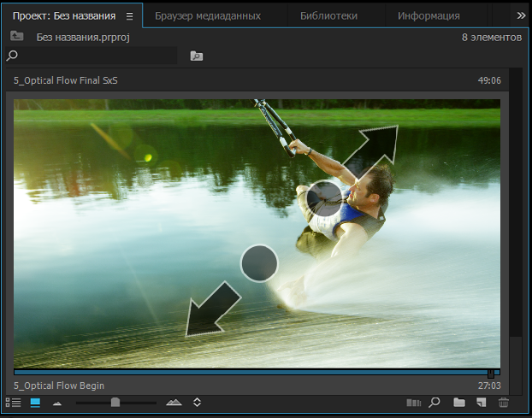Image resolution: width=532 pixels, height=418 pixels.
Task: Open the New Item menu
Action: click(x=481, y=403)
